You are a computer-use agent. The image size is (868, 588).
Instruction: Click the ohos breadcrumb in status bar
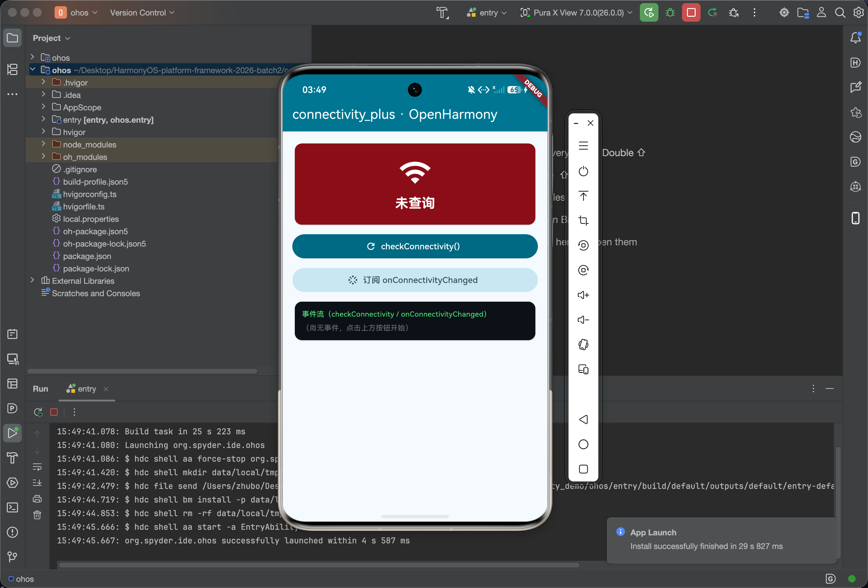click(21, 579)
